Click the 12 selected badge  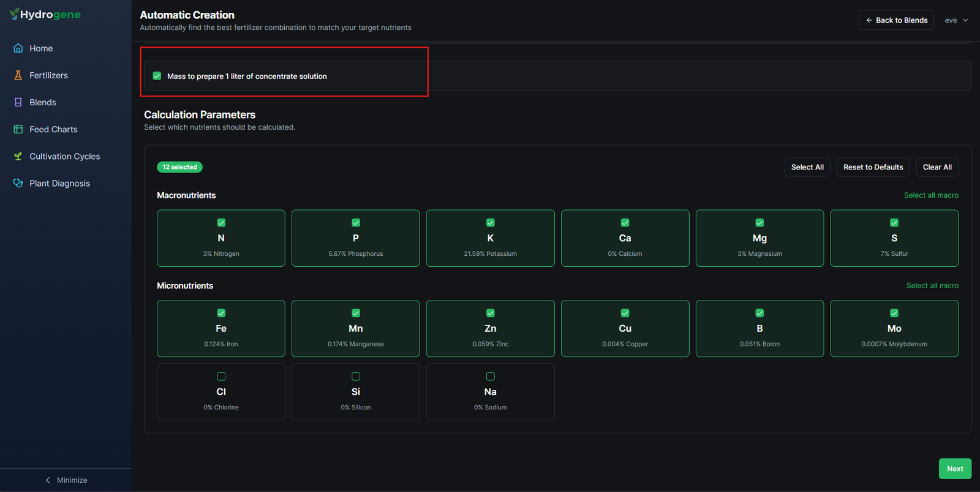pos(179,167)
